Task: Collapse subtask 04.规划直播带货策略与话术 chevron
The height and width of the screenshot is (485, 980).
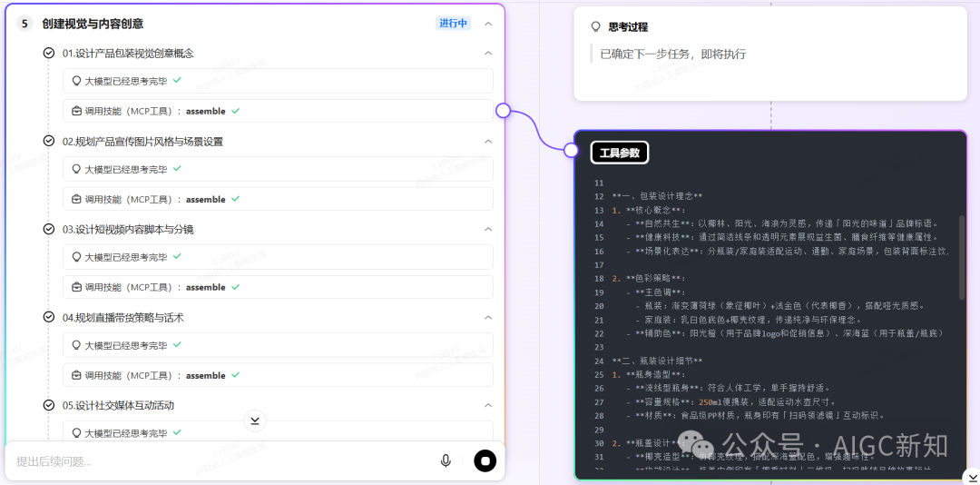Action: [x=489, y=318]
